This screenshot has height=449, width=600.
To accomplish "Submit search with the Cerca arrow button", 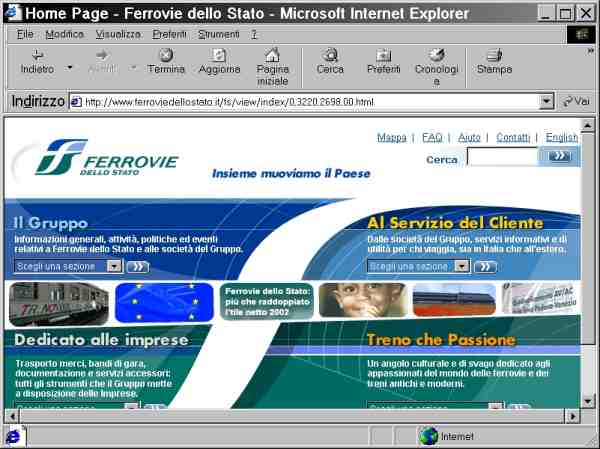I will [x=559, y=157].
